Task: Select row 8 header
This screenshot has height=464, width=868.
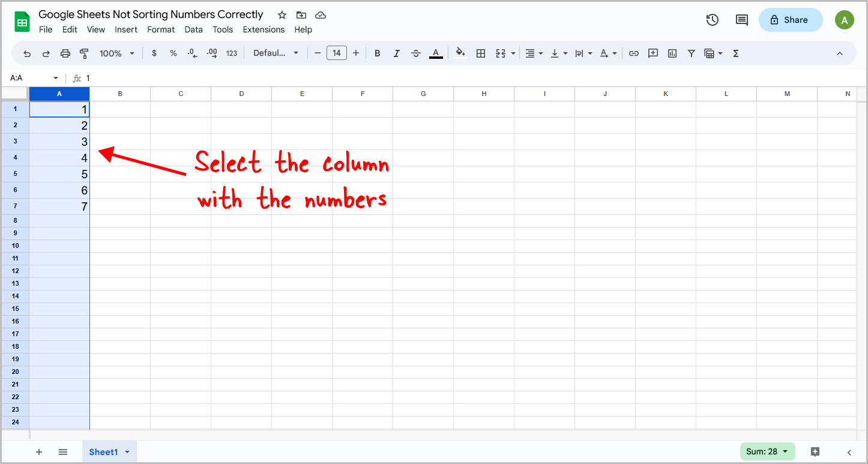Action: [x=16, y=221]
